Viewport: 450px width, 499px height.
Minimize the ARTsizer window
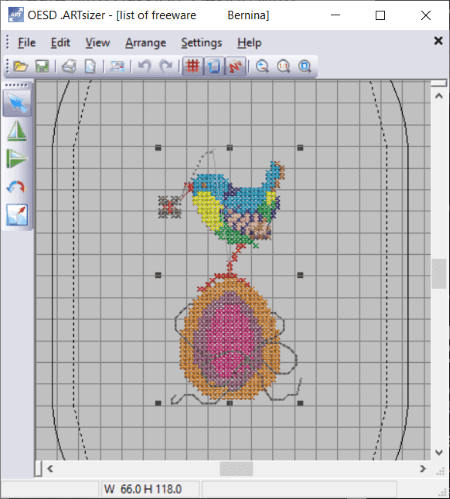335,15
